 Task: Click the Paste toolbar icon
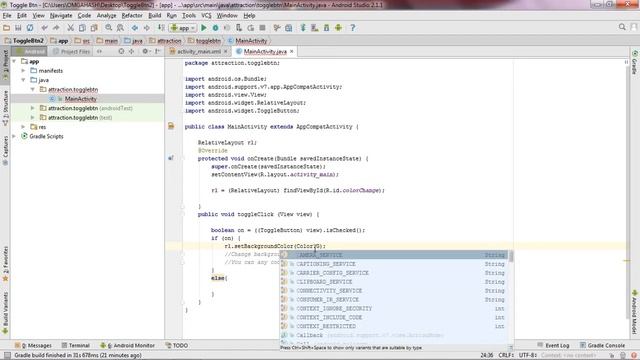(x=94, y=28)
